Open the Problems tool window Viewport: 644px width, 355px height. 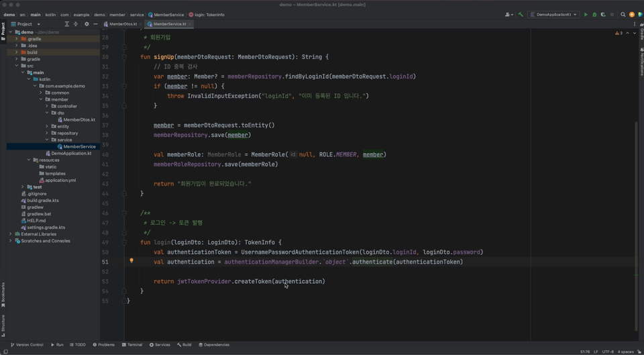[104, 345]
